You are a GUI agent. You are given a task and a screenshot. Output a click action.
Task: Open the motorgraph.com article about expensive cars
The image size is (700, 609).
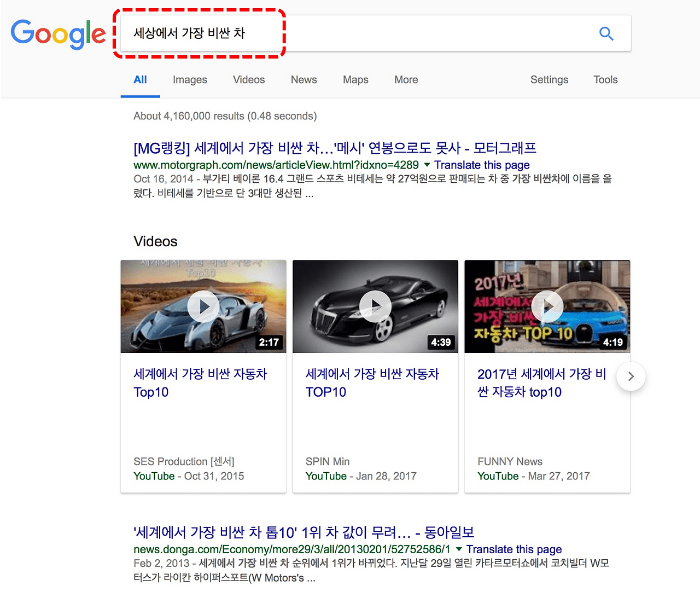(334, 148)
